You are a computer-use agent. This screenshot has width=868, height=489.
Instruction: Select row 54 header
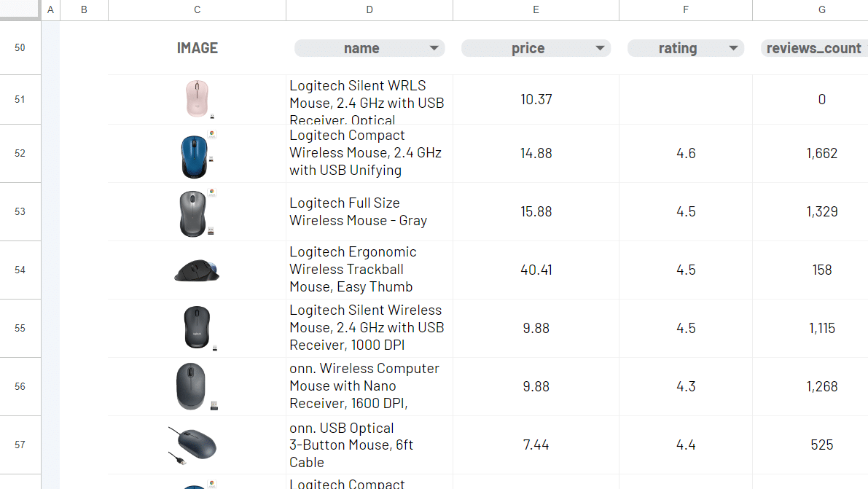point(20,270)
